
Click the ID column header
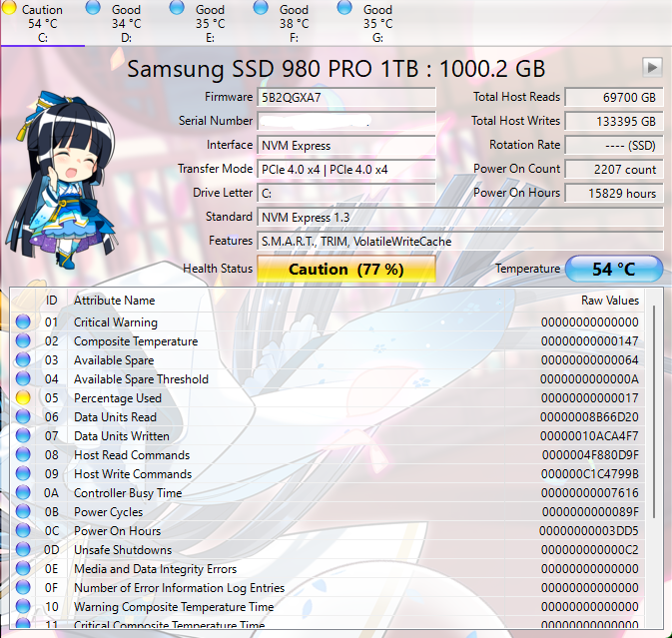[51, 301]
